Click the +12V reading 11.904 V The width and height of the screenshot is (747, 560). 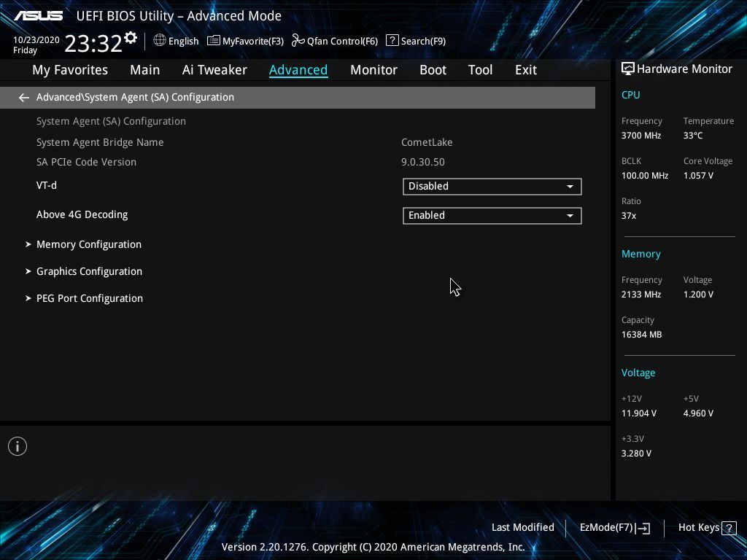[x=639, y=413]
